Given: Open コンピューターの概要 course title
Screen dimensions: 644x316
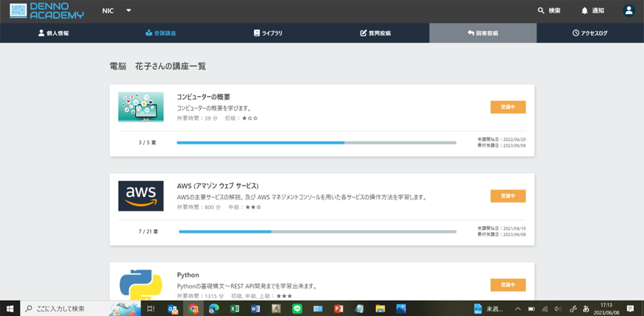Looking at the screenshot, I should click(204, 97).
